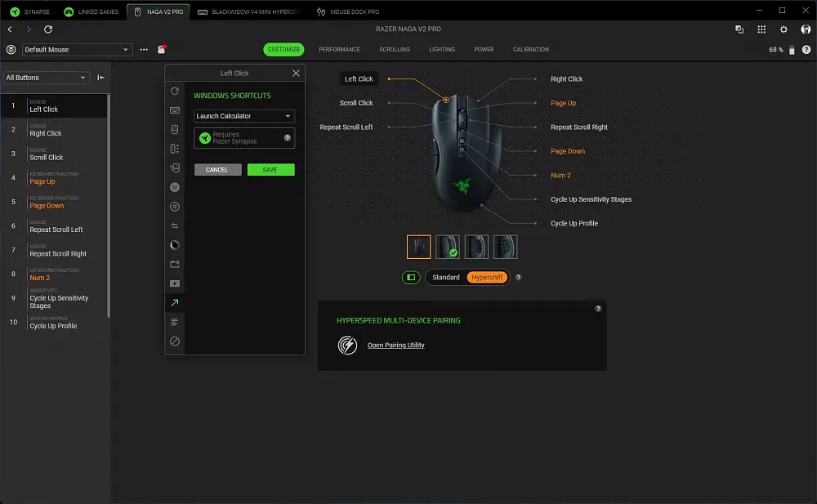Open the Default Mouse profile dropdown

(x=77, y=50)
